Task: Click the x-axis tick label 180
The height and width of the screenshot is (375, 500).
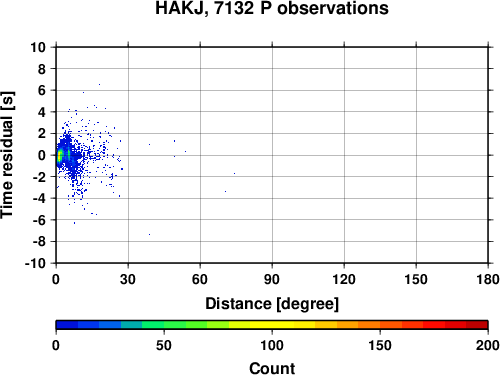Action: (488, 279)
